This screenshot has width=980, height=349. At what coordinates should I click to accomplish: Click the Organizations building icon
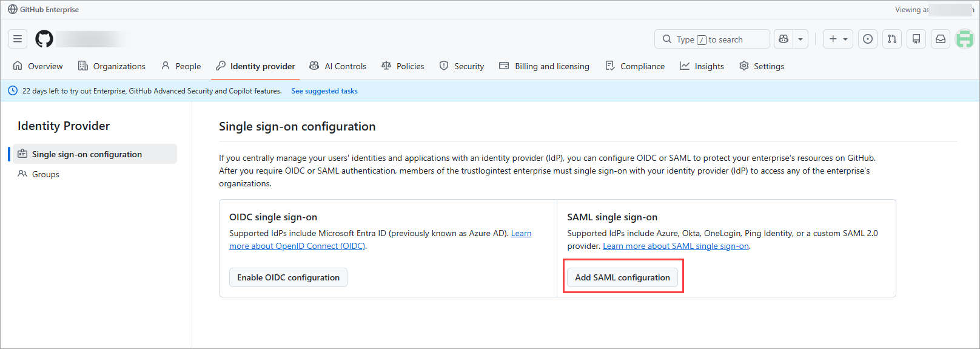tap(83, 66)
